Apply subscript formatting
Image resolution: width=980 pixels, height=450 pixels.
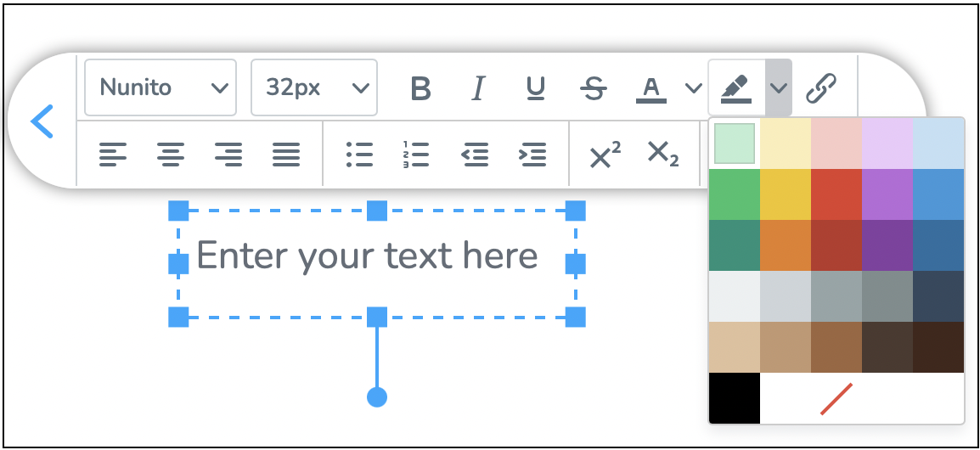click(662, 155)
